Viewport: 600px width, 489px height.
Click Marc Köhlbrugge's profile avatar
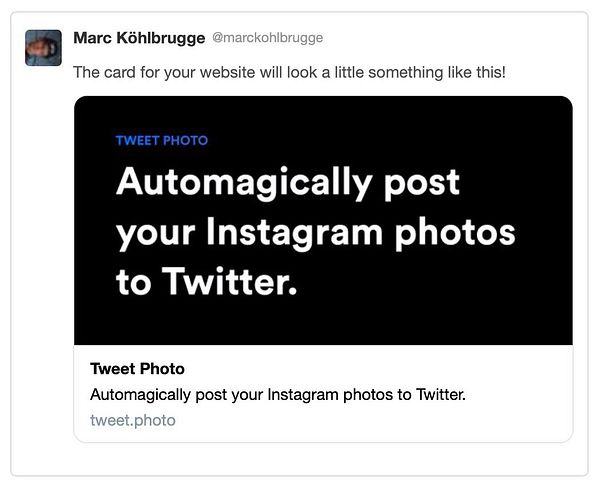coord(43,47)
